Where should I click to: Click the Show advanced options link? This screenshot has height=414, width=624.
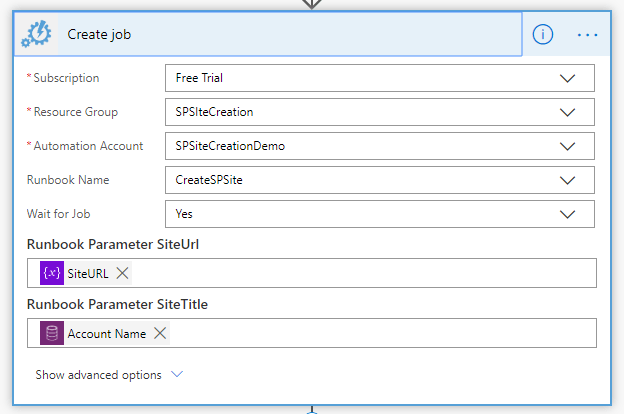pyautogui.click(x=98, y=375)
